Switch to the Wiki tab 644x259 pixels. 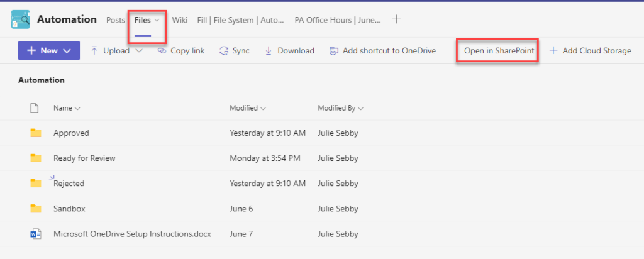point(180,19)
